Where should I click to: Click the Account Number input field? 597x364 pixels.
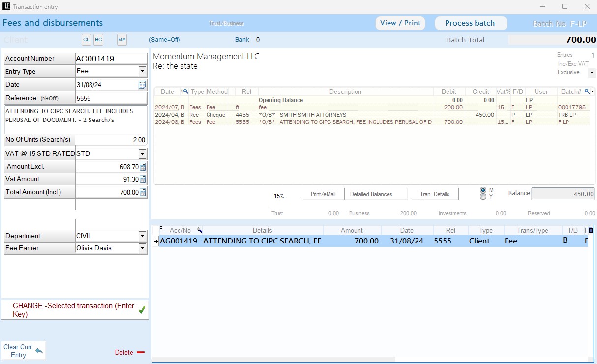[111, 59]
